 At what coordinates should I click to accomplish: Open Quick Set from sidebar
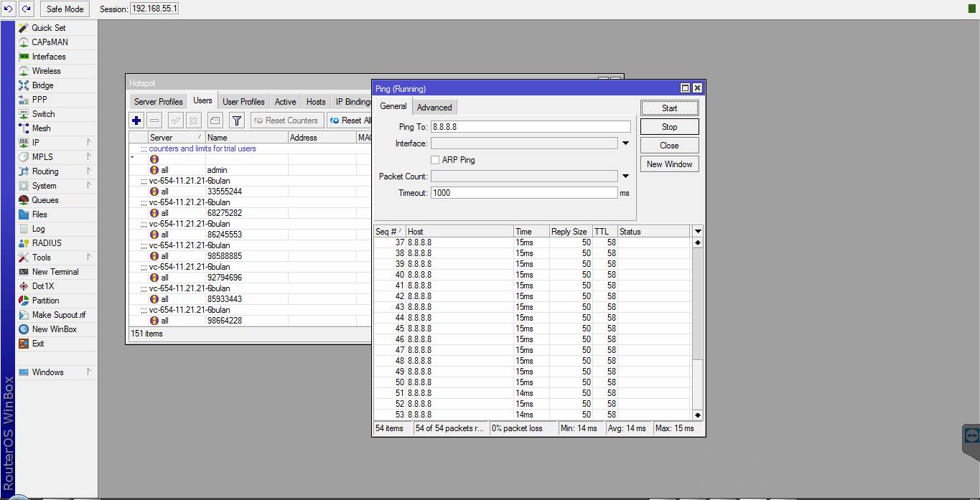click(48, 28)
